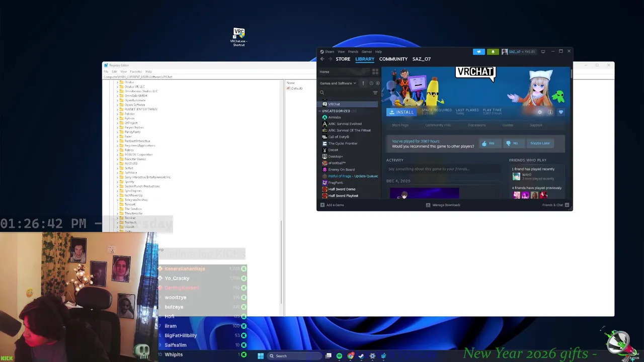This screenshot has width=644, height=362.
Task: Click the activity say something input field
Action: point(444,169)
